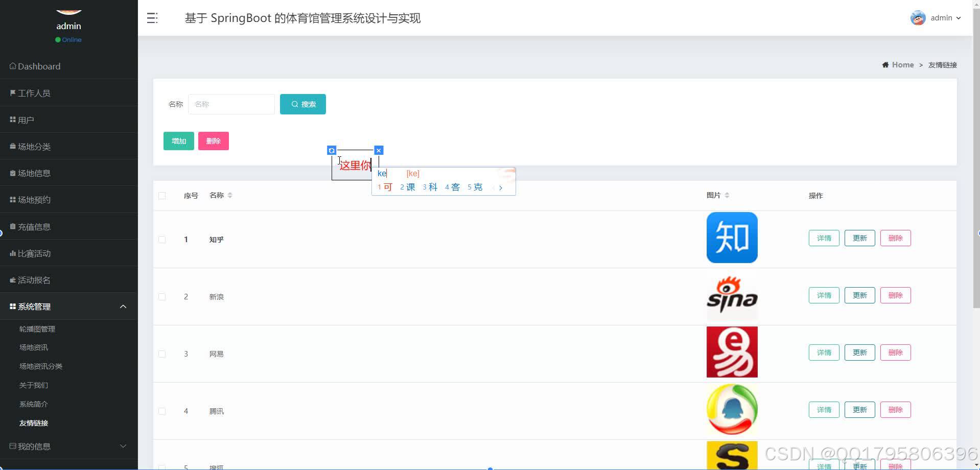This screenshot has height=470, width=980.
Task: Open 友情链接 submenu item
Action: [x=34, y=423]
